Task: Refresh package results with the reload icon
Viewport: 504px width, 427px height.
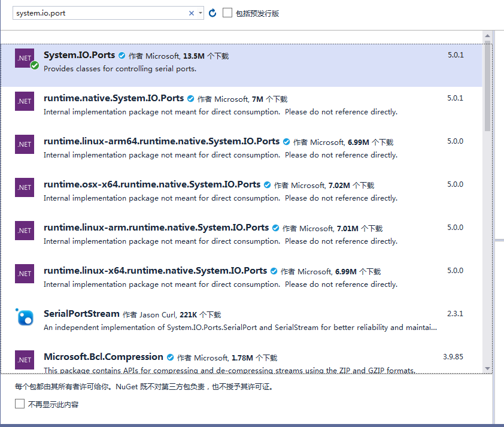Action: (212, 13)
